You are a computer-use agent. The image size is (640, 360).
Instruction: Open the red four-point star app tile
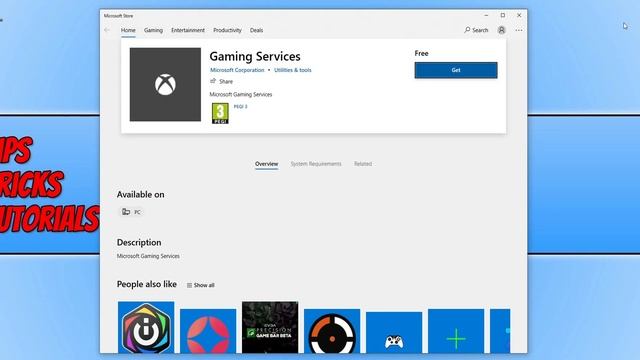click(x=208, y=331)
